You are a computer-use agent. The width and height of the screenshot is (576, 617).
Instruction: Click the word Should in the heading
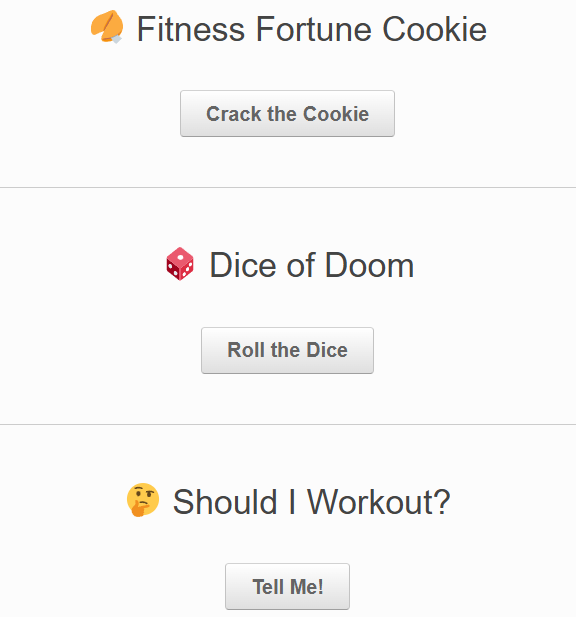(x=225, y=502)
